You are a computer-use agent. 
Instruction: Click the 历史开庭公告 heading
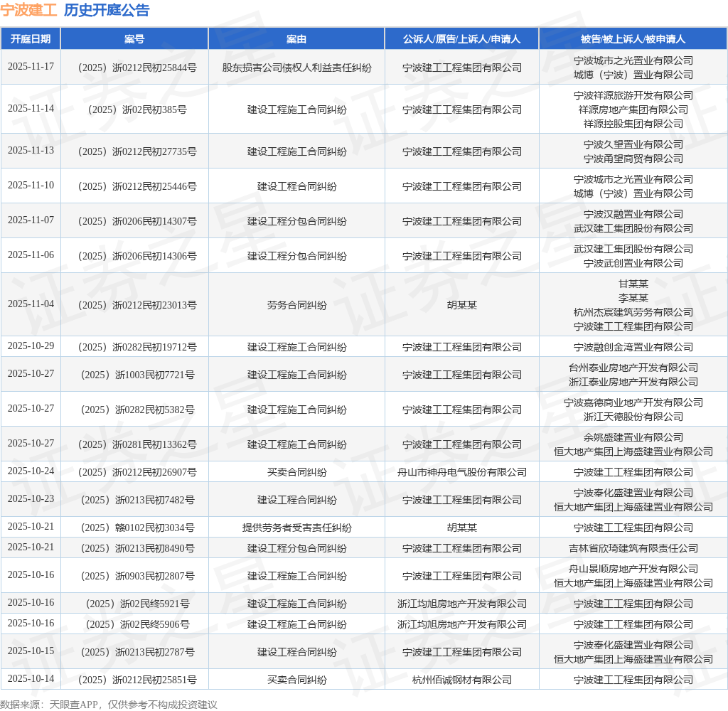coord(107,10)
